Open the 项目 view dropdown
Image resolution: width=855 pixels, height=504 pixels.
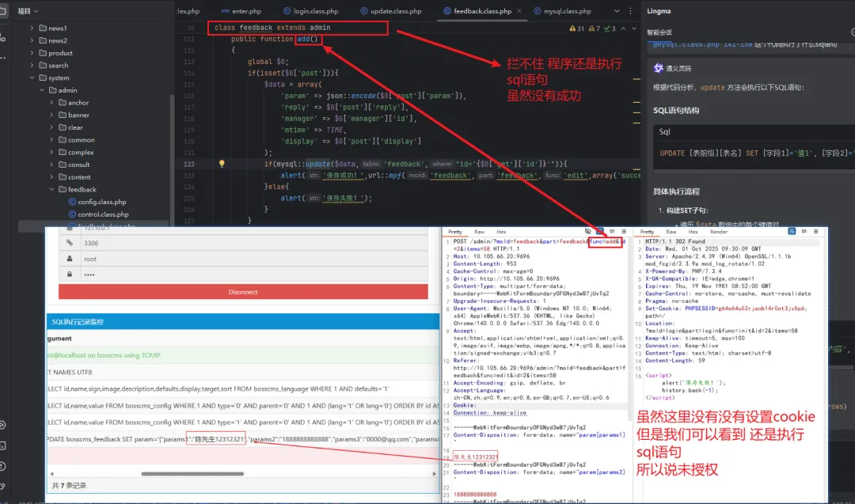28,11
